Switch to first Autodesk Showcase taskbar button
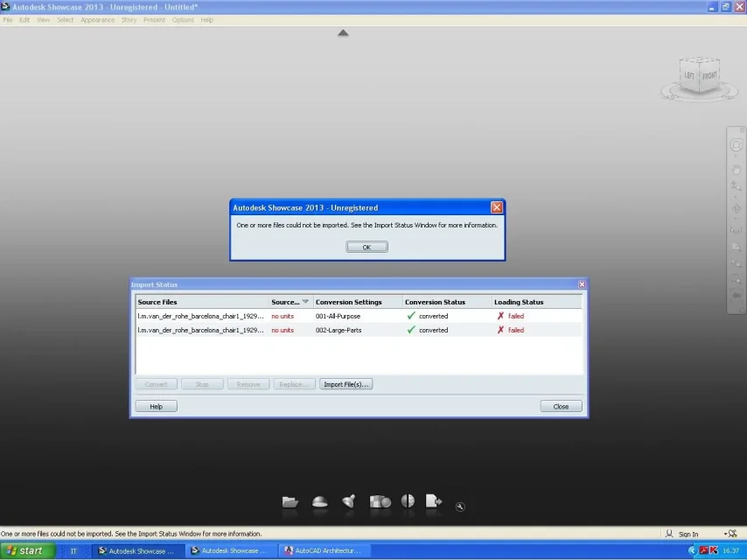This screenshot has width=747, height=560. (x=136, y=551)
